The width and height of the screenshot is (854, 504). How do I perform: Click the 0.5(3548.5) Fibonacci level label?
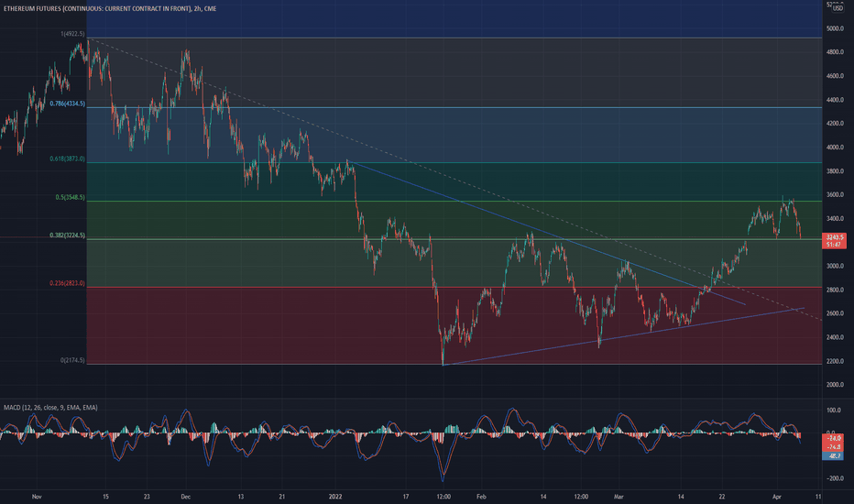(71, 197)
